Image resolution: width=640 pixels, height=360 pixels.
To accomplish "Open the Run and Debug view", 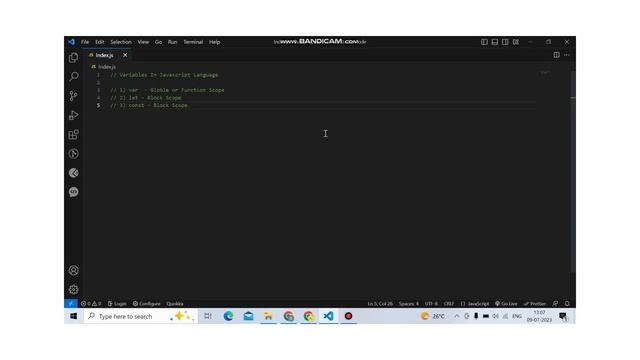I will 73,115.
